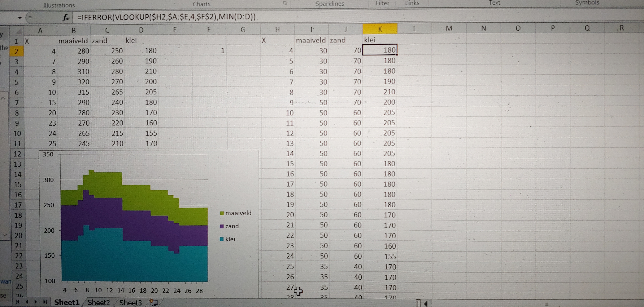Switch to Sheet3 tab
The width and height of the screenshot is (644, 307).
[x=130, y=302]
